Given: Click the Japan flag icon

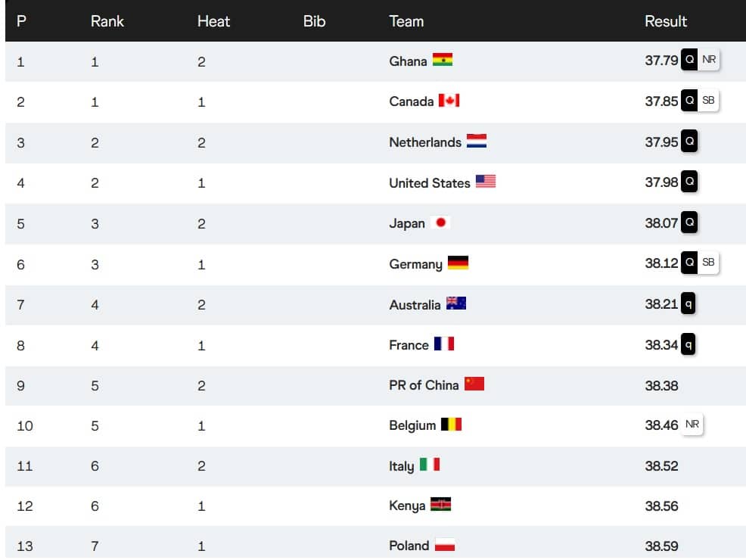Looking at the screenshot, I should (440, 222).
